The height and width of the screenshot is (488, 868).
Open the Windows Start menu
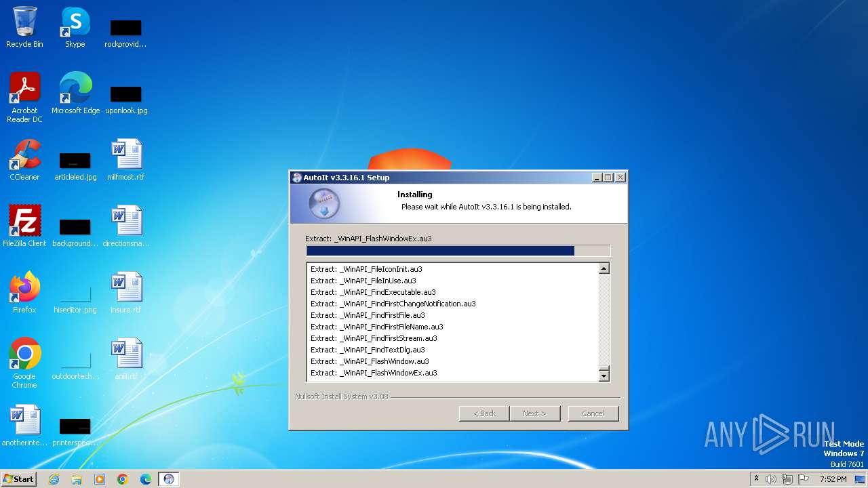(x=19, y=479)
